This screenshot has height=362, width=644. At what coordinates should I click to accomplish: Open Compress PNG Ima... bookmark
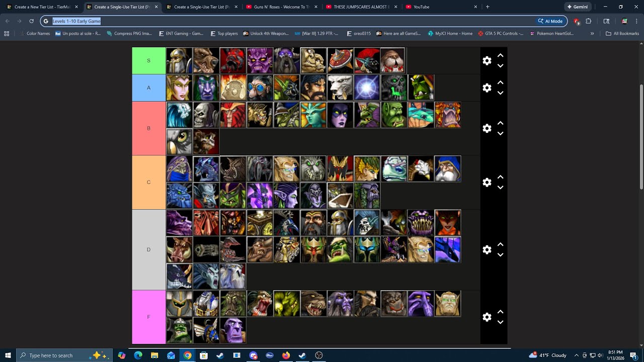point(129,34)
